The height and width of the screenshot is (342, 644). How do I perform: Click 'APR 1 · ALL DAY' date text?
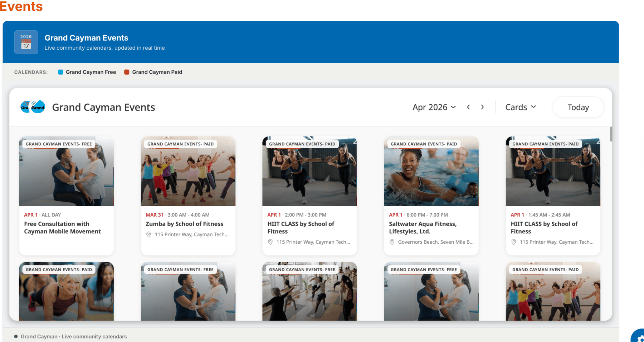click(42, 215)
